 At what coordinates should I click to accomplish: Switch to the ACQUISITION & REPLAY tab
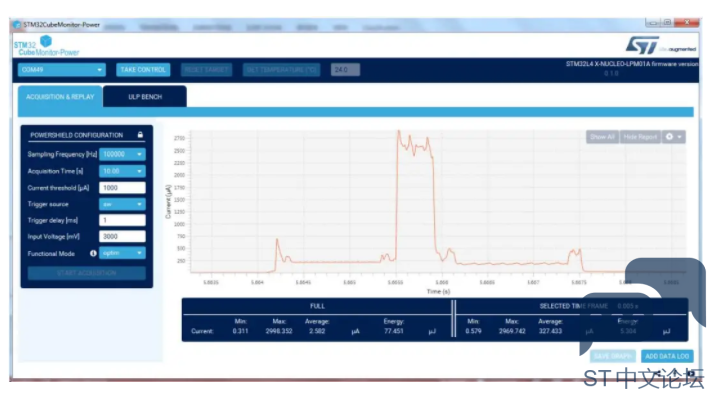60,97
